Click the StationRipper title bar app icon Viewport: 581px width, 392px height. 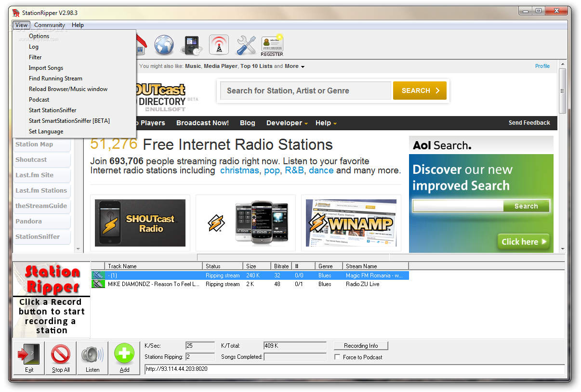click(16, 13)
